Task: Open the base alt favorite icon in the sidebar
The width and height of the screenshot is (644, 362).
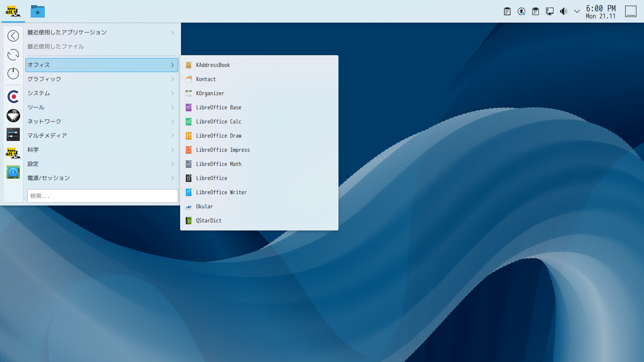Action: point(13,153)
